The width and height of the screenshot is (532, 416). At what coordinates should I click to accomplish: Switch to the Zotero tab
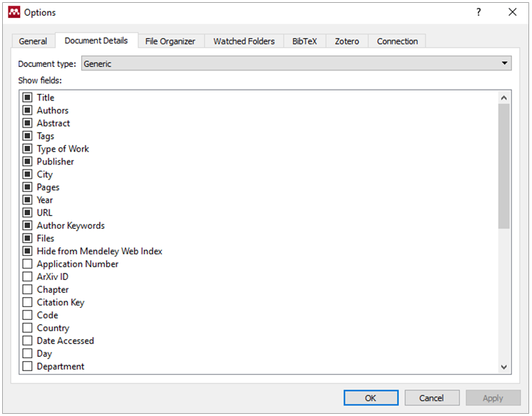[x=347, y=41]
